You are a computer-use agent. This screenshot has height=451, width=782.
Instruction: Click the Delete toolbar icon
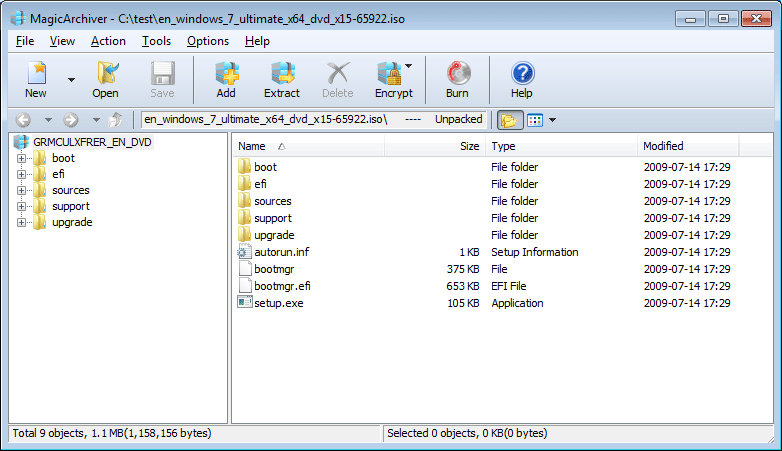338,74
